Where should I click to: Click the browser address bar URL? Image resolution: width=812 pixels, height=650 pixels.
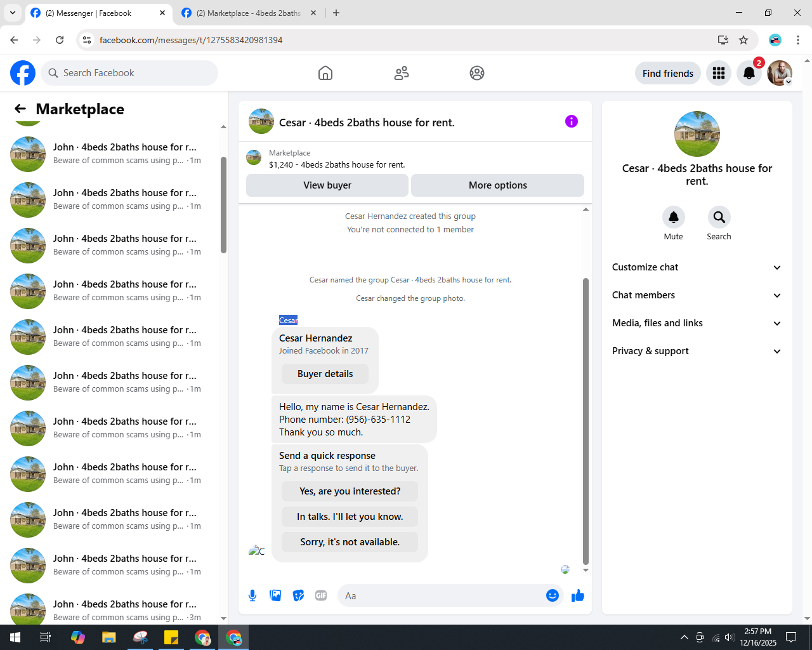(191, 40)
